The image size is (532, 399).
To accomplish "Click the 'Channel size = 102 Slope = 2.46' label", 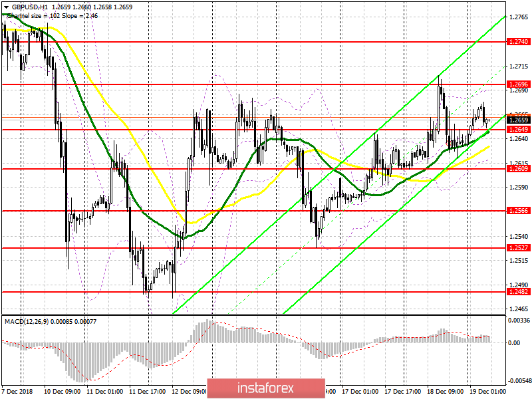I will coord(53,16).
